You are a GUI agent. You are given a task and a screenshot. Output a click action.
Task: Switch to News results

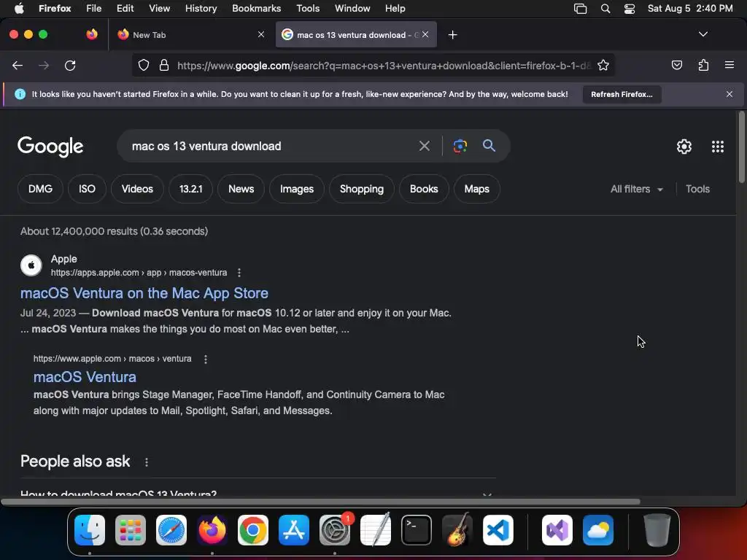point(241,189)
